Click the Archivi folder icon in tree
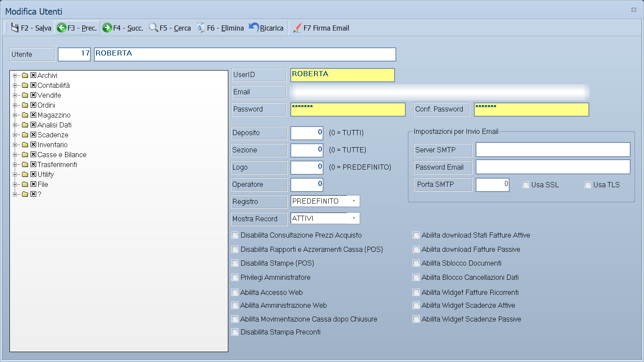This screenshot has height=362, width=644. point(25,75)
